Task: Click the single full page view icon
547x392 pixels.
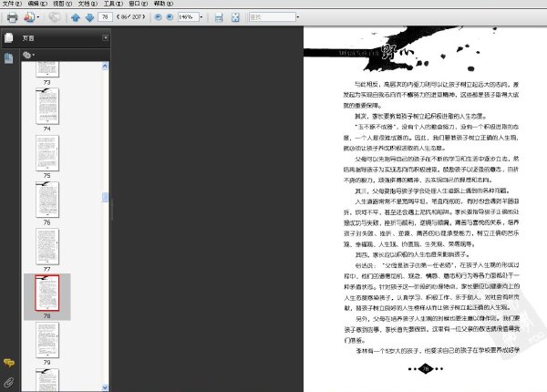Action: pos(235,17)
